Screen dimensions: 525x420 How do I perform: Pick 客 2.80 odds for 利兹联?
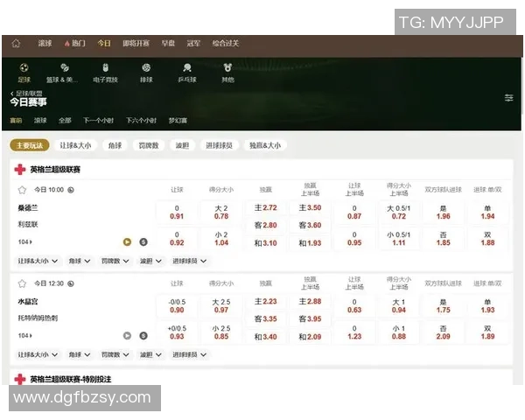(x=265, y=225)
